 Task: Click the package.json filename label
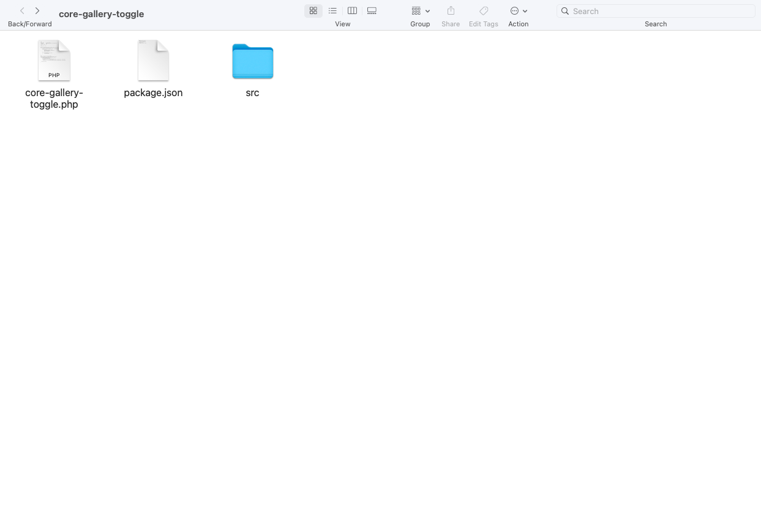(x=153, y=93)
